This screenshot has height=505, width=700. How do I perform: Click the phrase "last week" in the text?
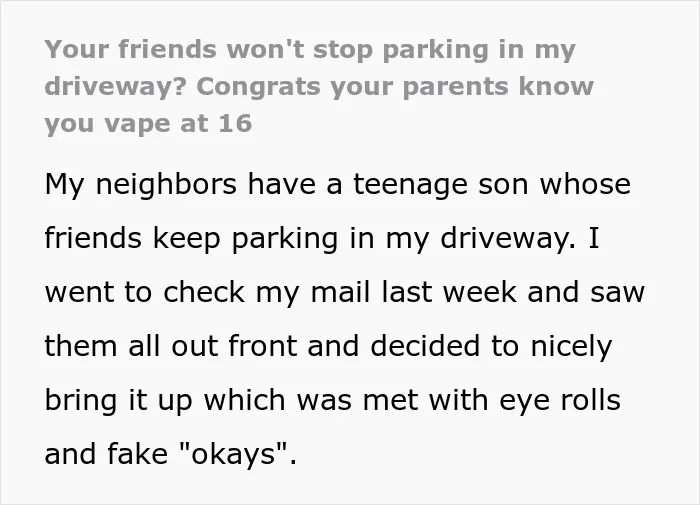click(x=449, y=292)
